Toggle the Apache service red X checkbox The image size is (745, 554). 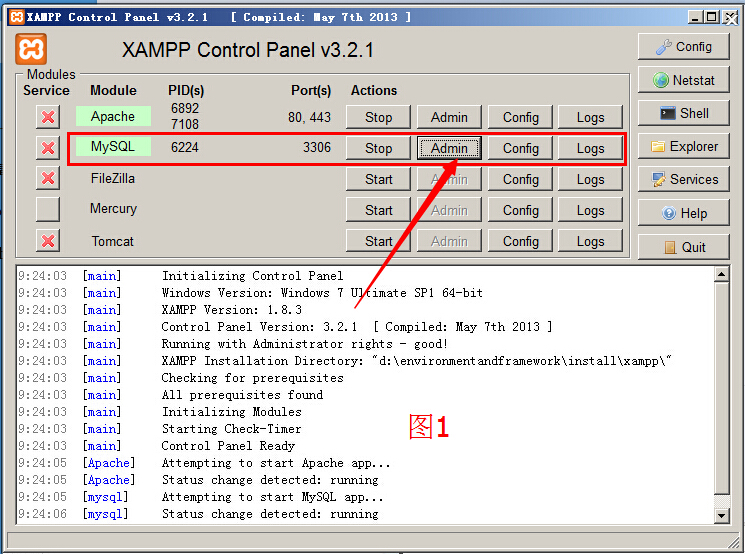(x=48, y=117)
